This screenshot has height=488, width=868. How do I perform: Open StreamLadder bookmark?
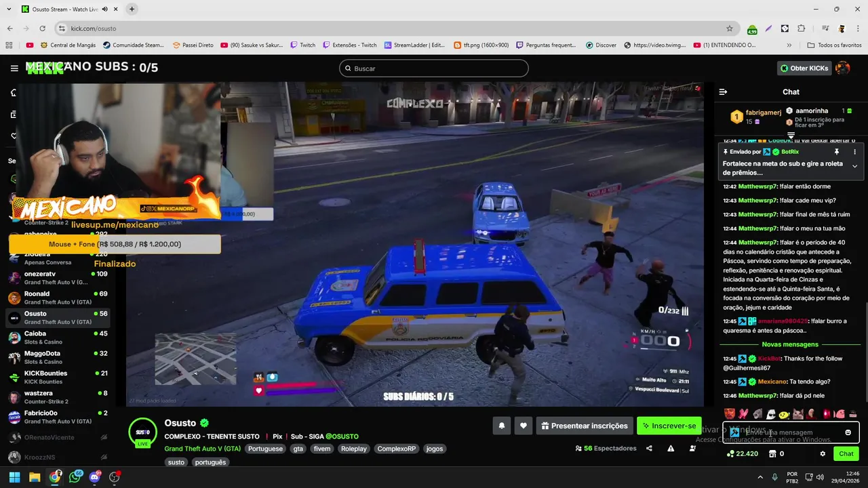pos(415,45)
